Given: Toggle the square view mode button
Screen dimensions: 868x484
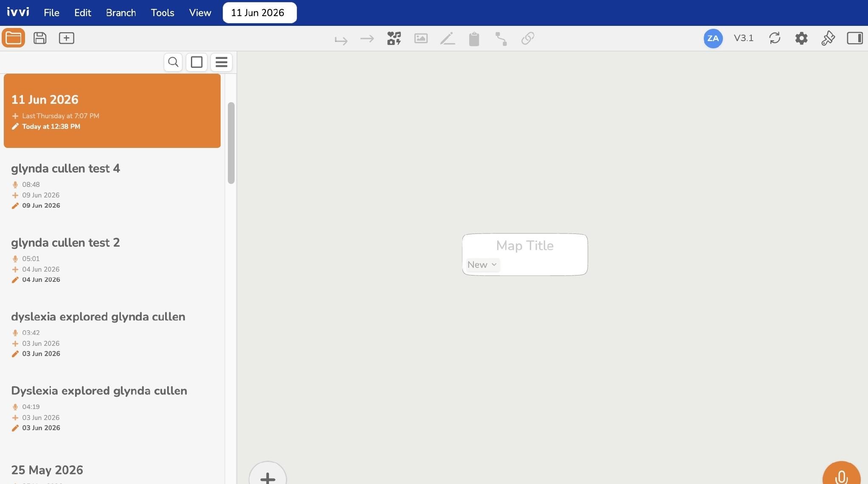Looking at the screenshot, I should 196,62.
